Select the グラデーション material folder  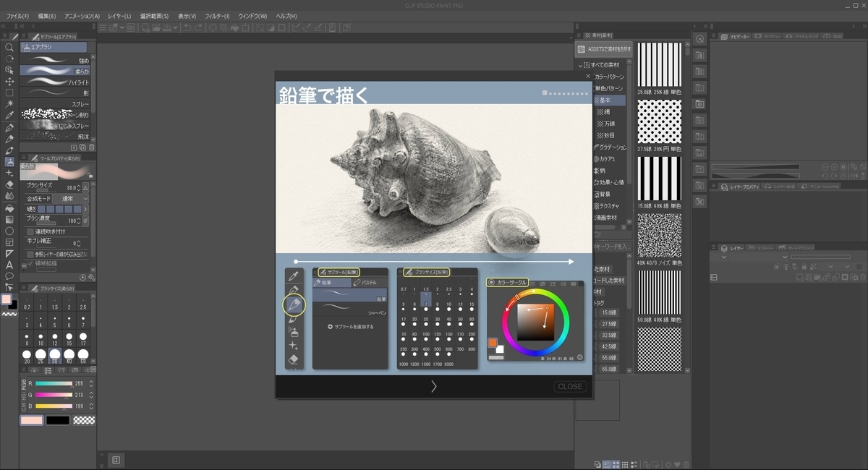click(x=612, y=147)
